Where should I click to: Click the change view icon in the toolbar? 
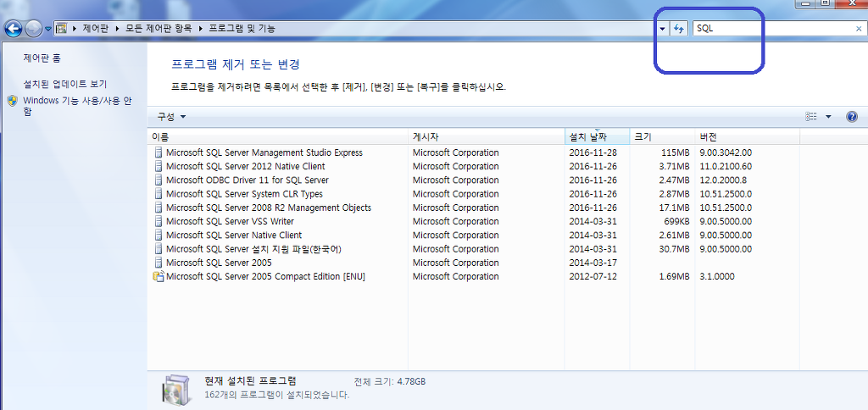coord(811,117)
